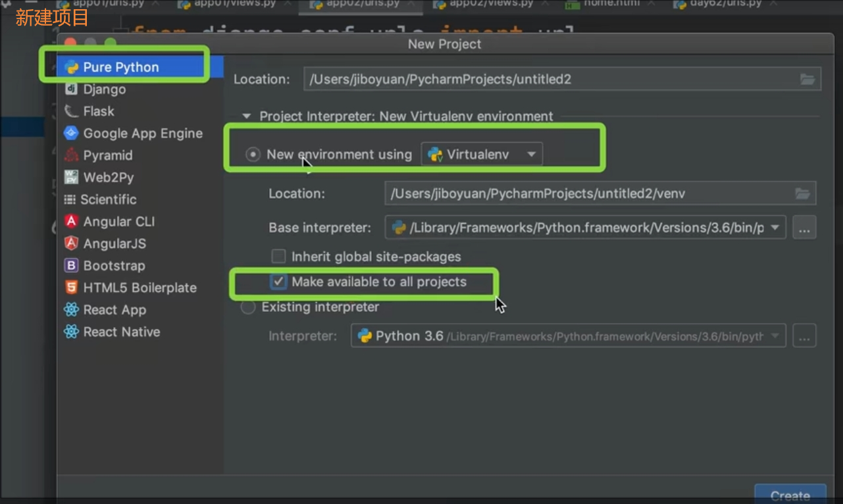Open browse dialog for existing Interpreter
The image size is (843, 504).
804,336
